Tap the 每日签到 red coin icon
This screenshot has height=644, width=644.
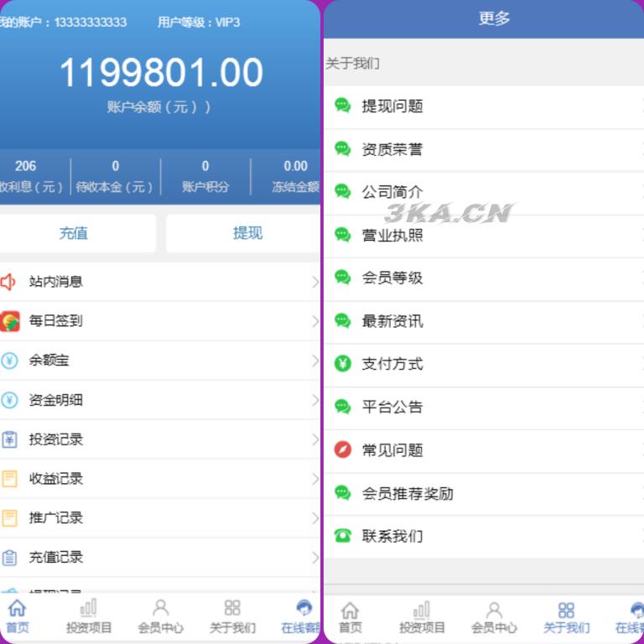10,321
